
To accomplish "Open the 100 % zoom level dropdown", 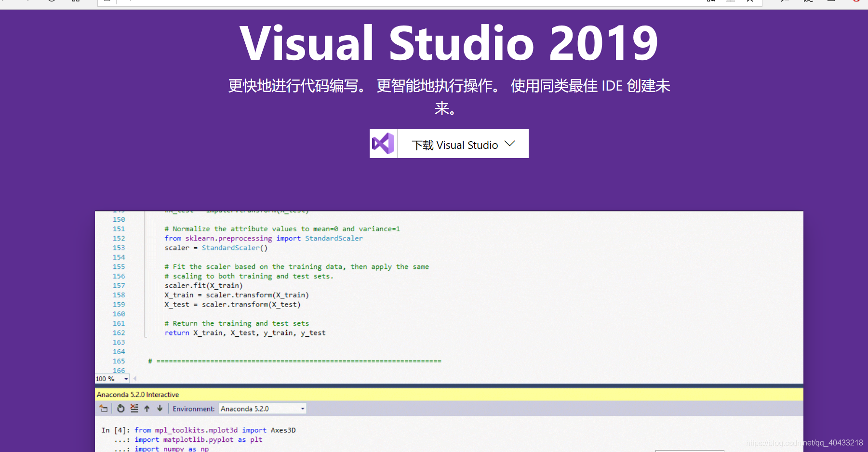I will 112,379.
